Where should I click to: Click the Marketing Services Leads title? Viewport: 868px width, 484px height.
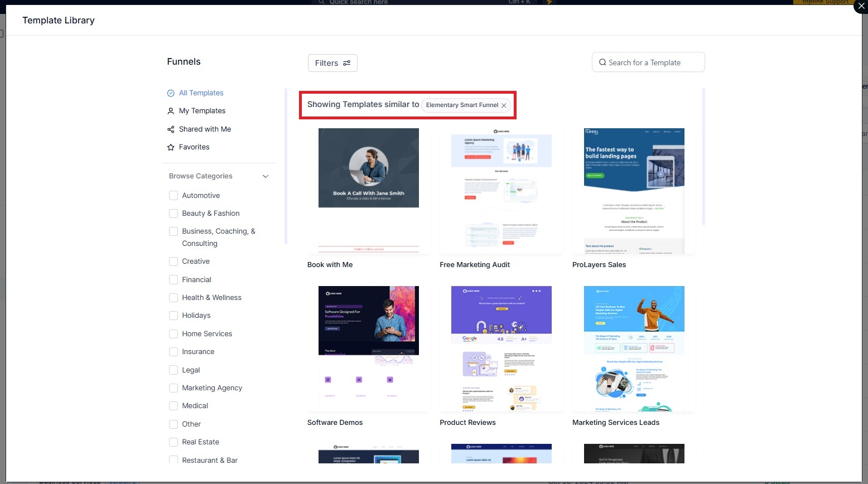(616, 423)
